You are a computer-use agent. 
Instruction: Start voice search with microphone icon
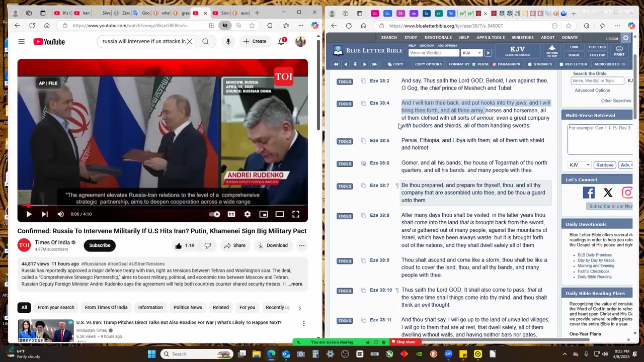tap(228, 42)
